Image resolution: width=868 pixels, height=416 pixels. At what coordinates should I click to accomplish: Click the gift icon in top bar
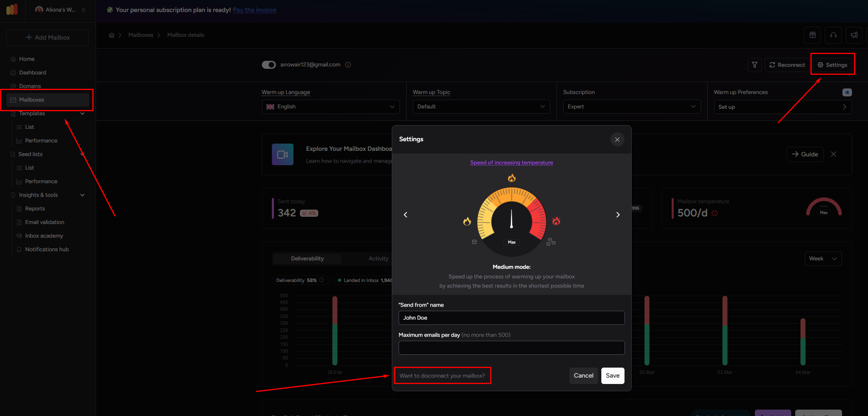coord(812,35)
